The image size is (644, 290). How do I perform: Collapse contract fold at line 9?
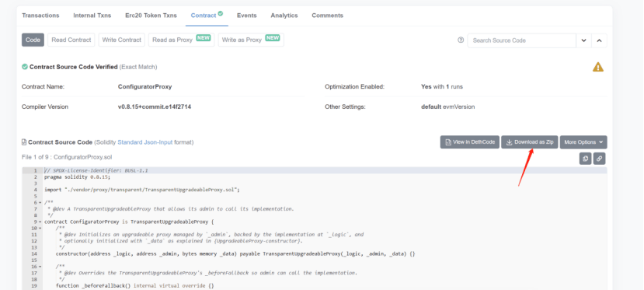pos(40,222)
